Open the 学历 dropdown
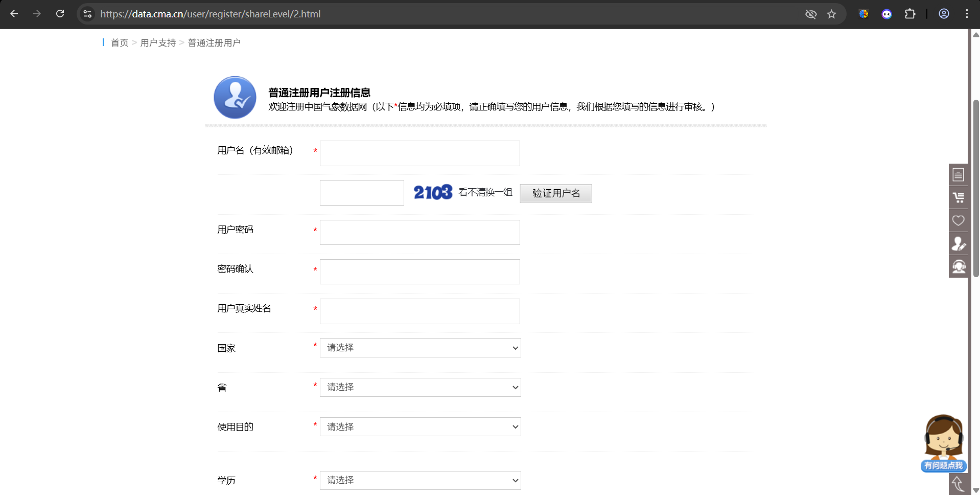Image resolution: width=980 pixels, height=495 pixels. 420,480
